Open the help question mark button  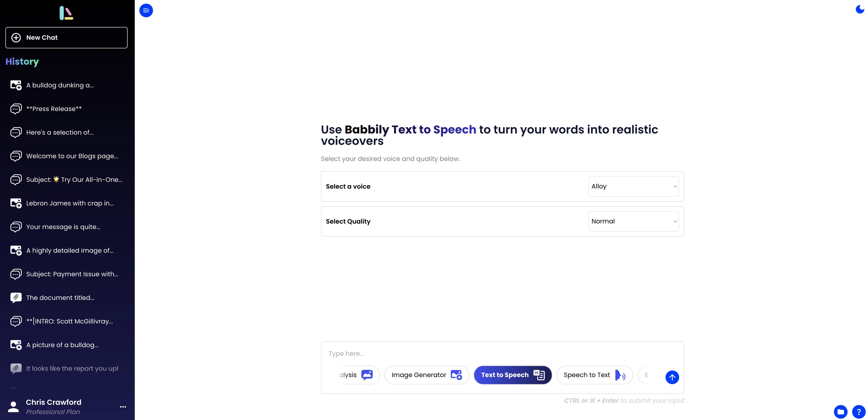[858, 412]
